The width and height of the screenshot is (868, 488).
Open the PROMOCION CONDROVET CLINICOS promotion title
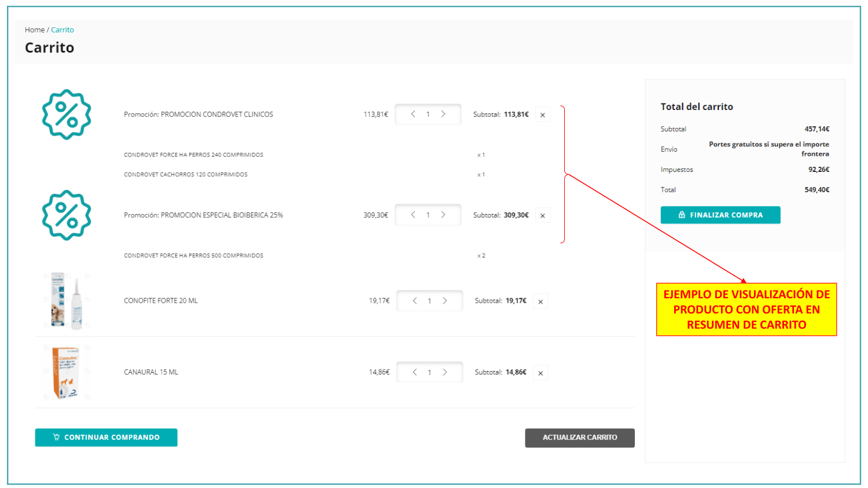pyautogui.click(x=198, y=115)
